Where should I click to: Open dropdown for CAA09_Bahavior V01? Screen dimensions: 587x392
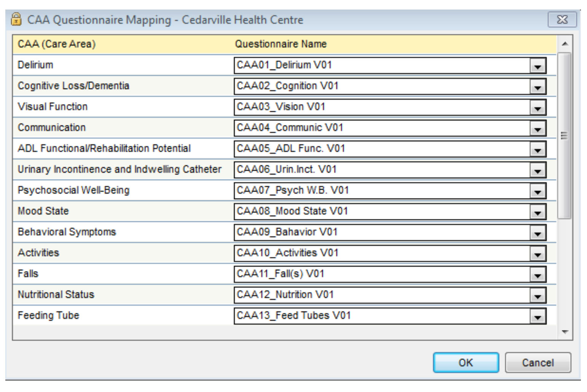[x=538, y=233]
